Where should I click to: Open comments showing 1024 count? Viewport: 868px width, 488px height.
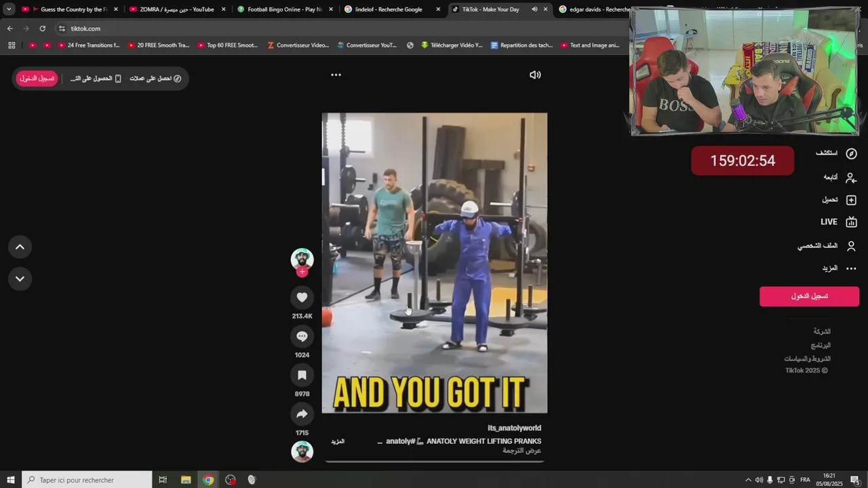point(302,336)
